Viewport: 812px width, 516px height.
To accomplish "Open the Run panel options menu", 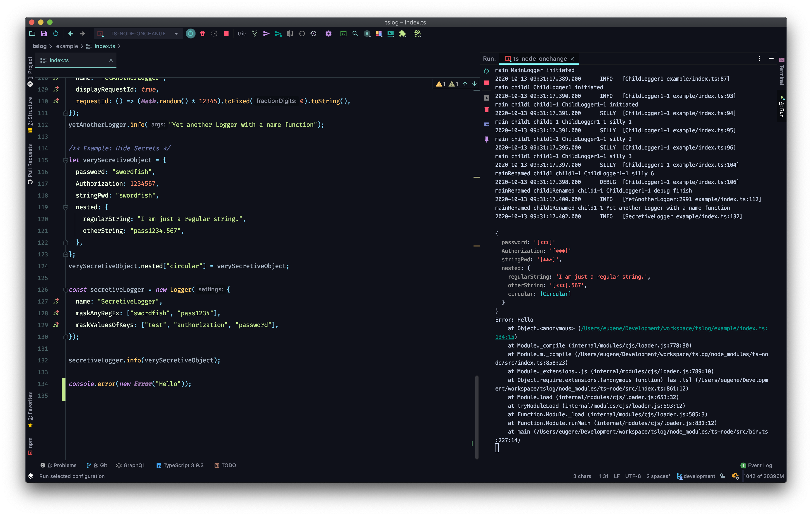I will pyautogui.click(x=759, y=58).
